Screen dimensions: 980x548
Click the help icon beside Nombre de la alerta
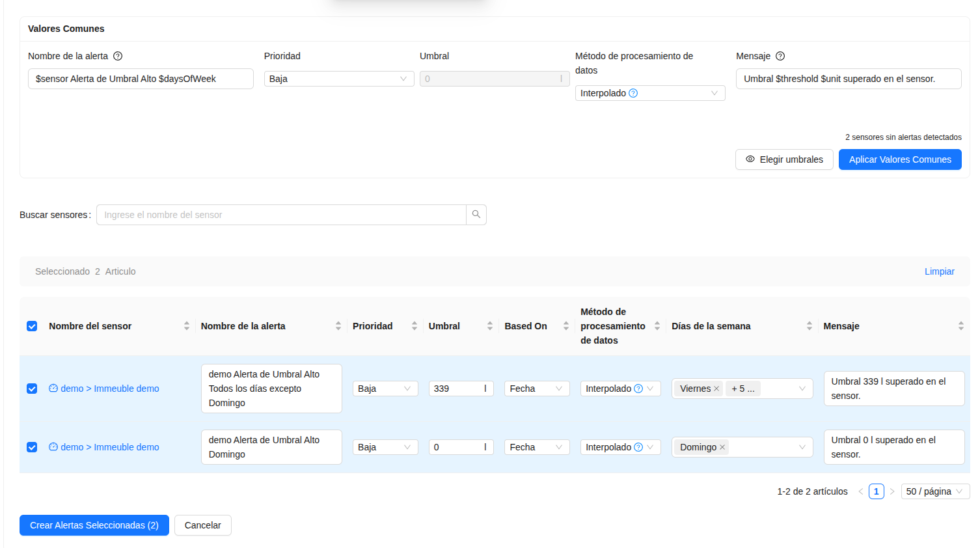tap(118, 56)
